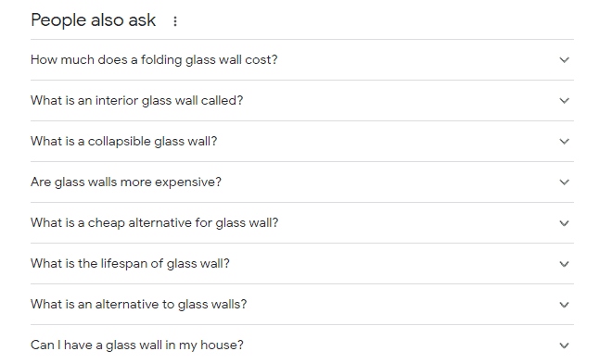This screenshot has width=599, height=364.
Task: Click the blank middle of the lifespan question row
Action: 393,264
